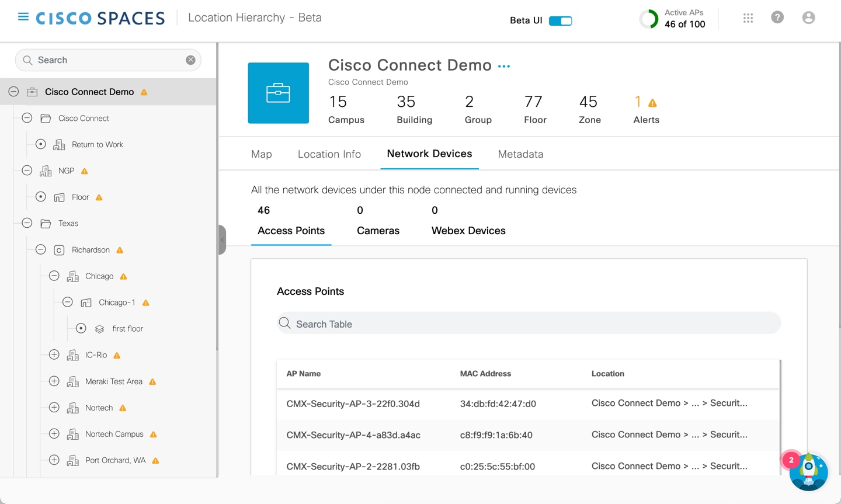Switch to the Map tab
Viewport: 841px width, 504px height.
[x=262, y=154]
